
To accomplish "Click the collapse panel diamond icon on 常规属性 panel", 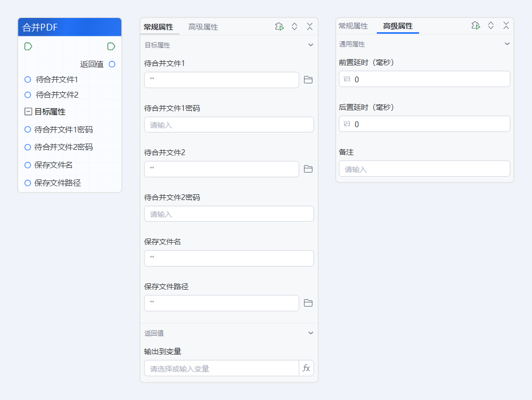I will 294,26.
